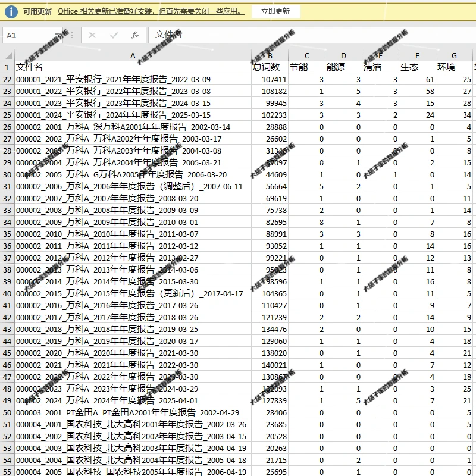
Task: Select row 50 header
Action: pos(7,412)
